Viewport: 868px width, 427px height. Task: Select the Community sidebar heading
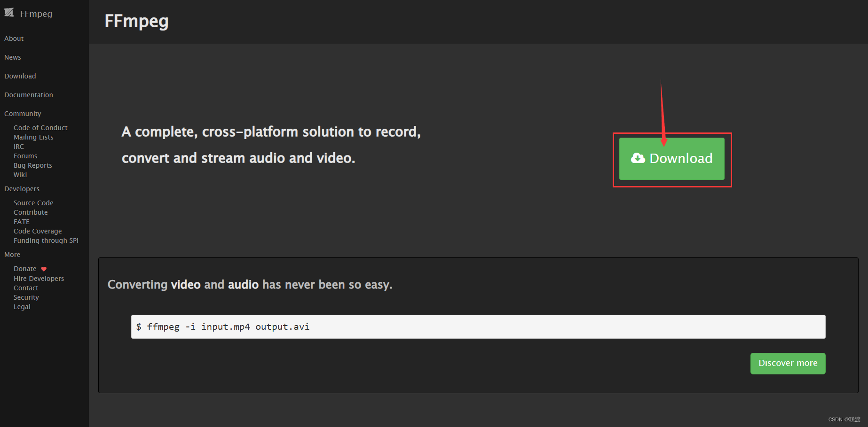point(23,114)
